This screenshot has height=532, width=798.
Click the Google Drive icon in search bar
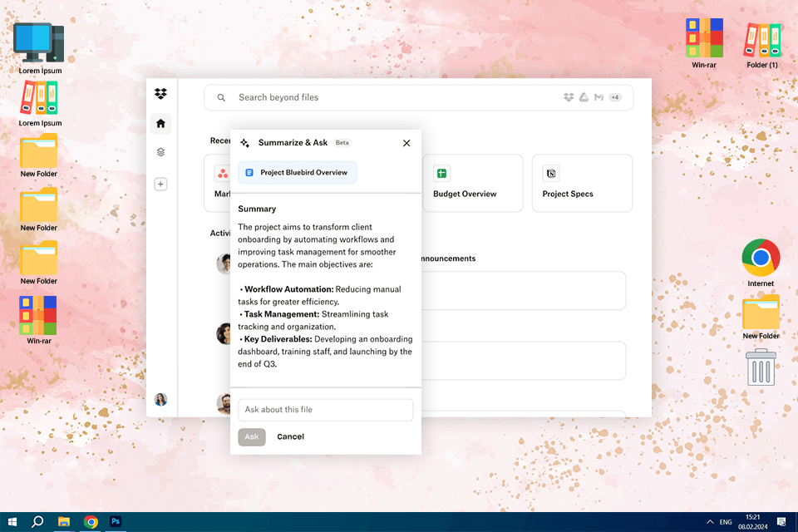coord(584,97)
